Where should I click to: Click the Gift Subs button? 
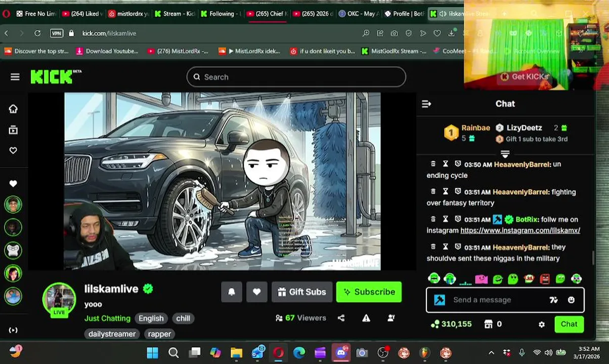tap(302, 292)
